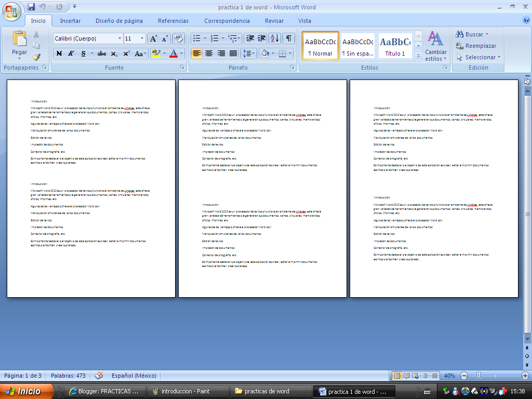Viewport: 532px width, 399px height.
Task: Click Cambiar estilos button
Action: 436,46
